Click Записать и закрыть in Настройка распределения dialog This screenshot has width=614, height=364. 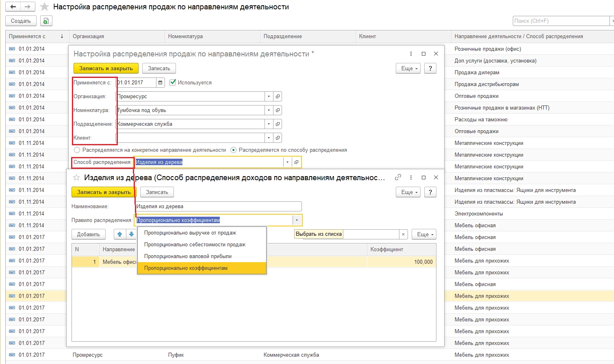click(106, 68)
